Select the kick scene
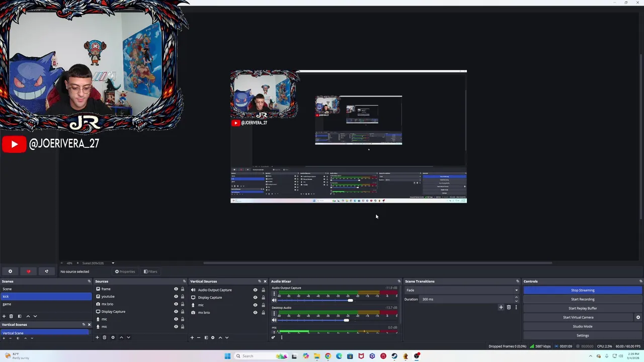Image resolution: width=644 pixels, height=362 pixels. coord(46,297)
